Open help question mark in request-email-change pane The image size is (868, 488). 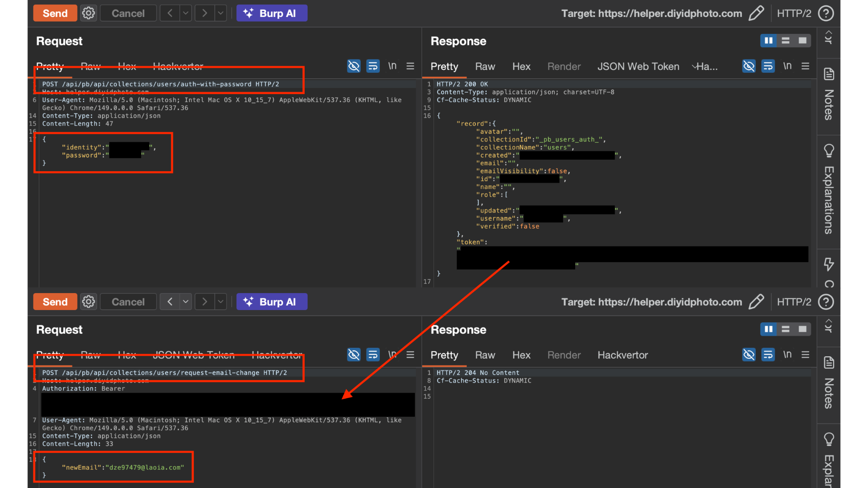826,302
